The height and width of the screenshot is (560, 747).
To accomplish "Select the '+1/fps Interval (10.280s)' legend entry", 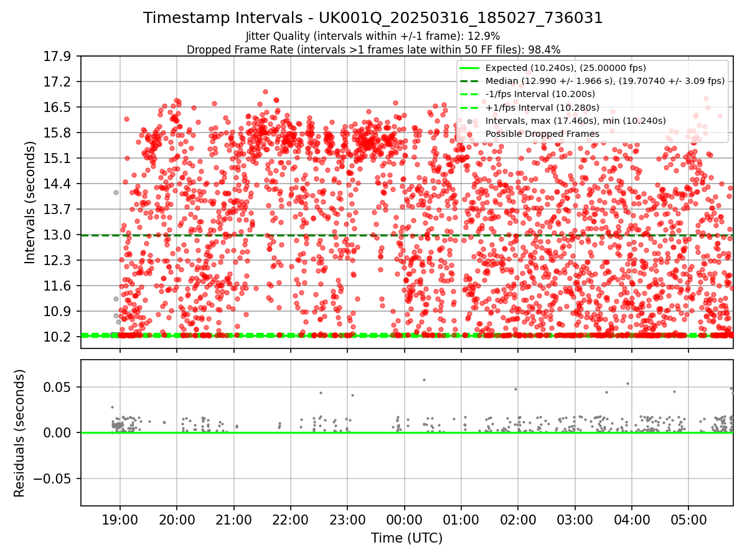I will pyautogui.click(x=543, y=107).
